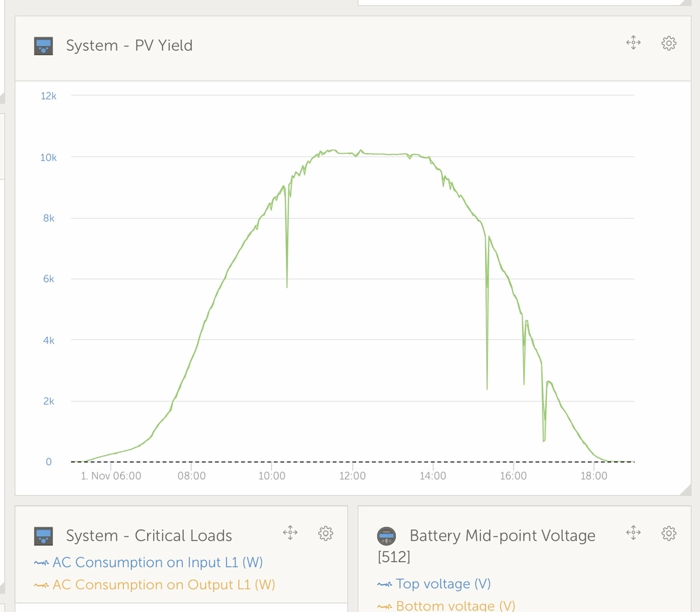Click the 8k y-axis label
This screenshot has height=612, width=700.
click(x=49, y=218)
